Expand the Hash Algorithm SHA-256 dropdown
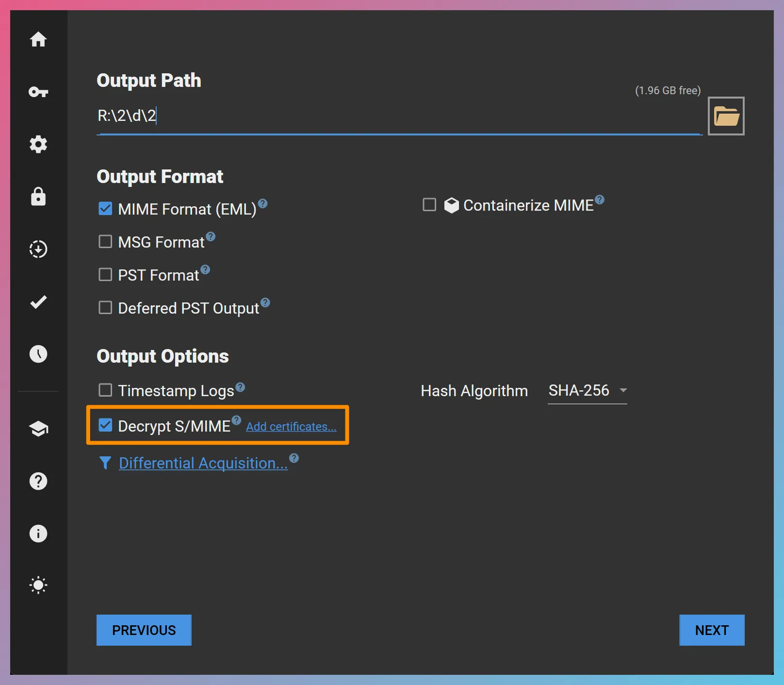 587,391
